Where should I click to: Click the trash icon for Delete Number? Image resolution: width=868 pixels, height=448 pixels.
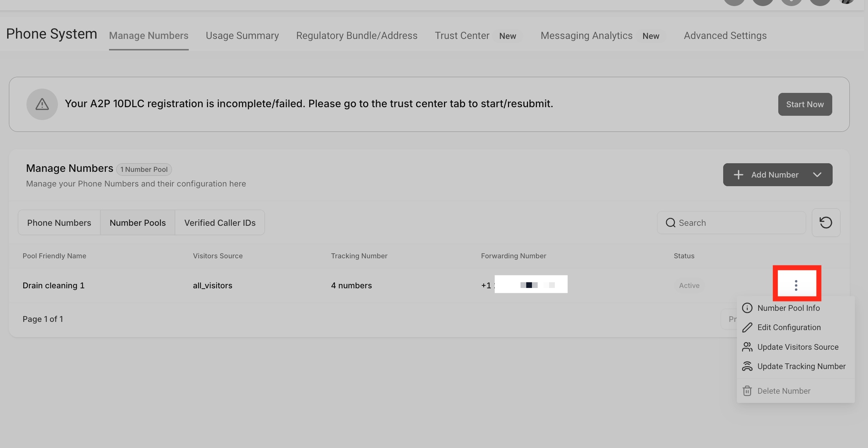click(x=747, y=391)
